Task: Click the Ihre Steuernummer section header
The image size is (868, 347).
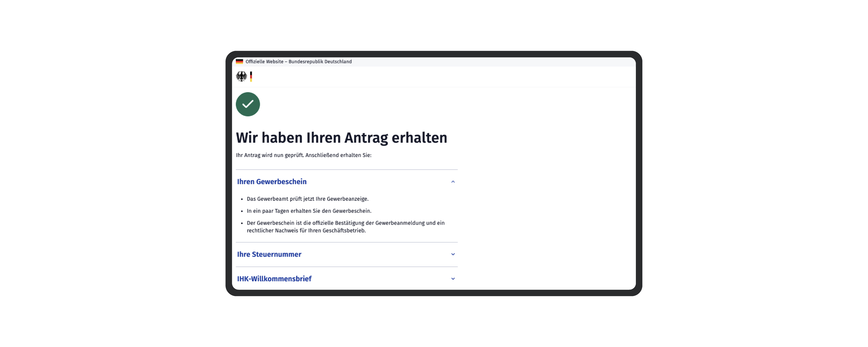Action: (x=269, y=254)
